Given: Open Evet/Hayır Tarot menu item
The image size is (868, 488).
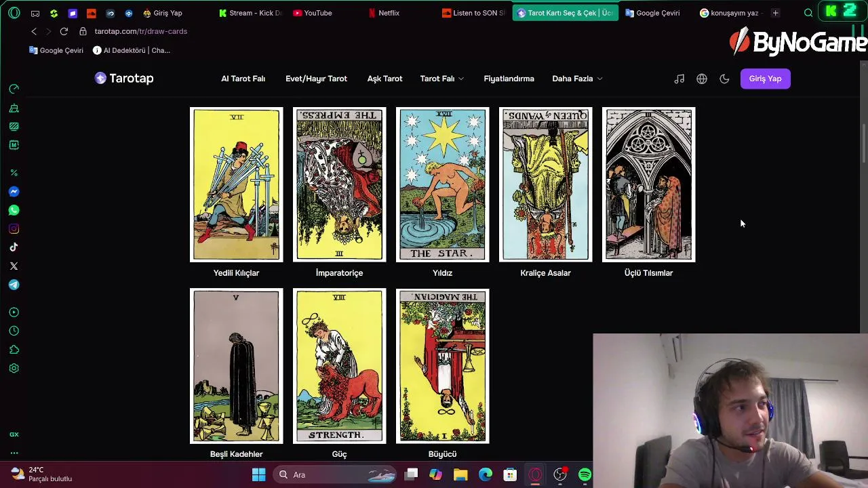Looking at the screenshot, I should click(x=316, y=79).
